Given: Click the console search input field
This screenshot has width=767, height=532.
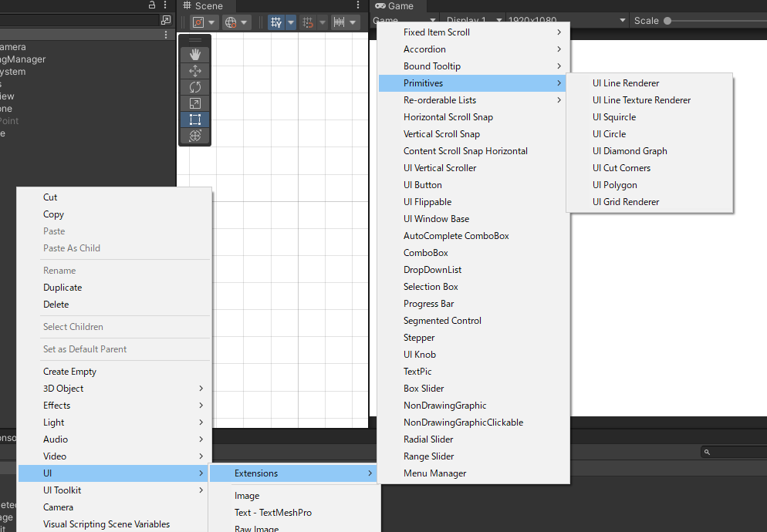Looking at the screenshot, I should [734, 453].
